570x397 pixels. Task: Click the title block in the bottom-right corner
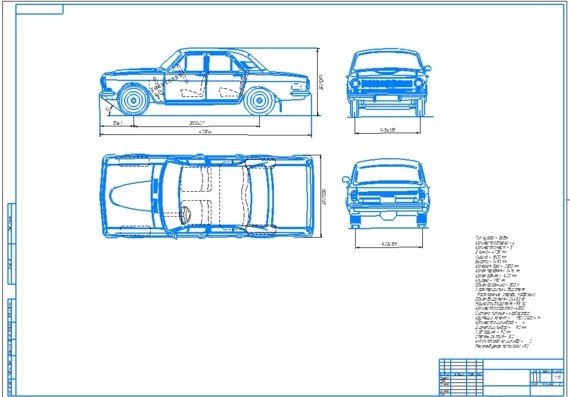coord(501,377)
